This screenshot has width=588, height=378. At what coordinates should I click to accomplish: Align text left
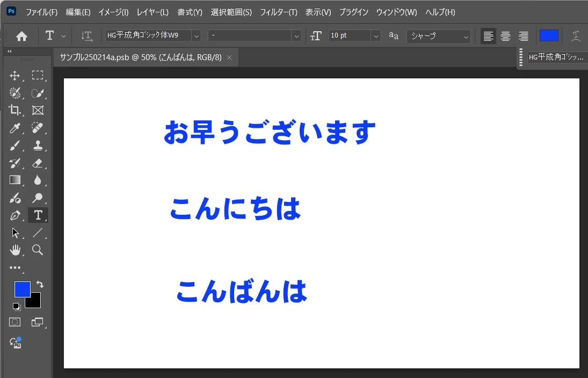pos(488,36)
